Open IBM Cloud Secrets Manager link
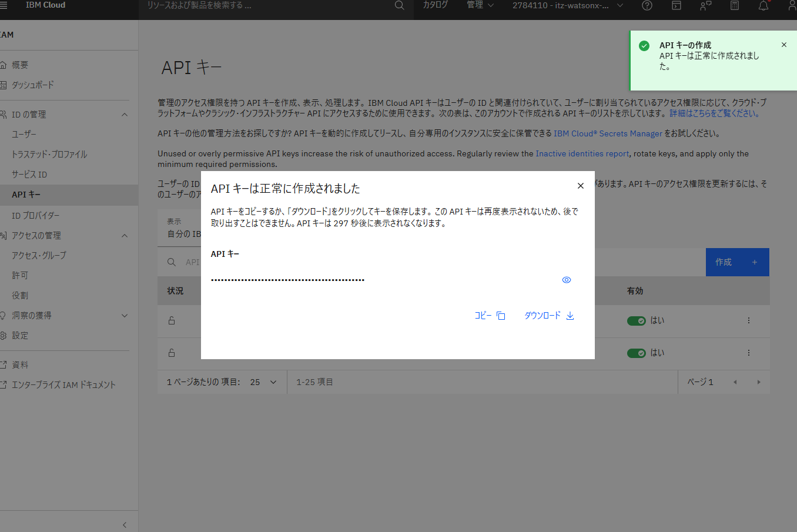The width and height of the screenshot is (797, 532). (608, 134)
